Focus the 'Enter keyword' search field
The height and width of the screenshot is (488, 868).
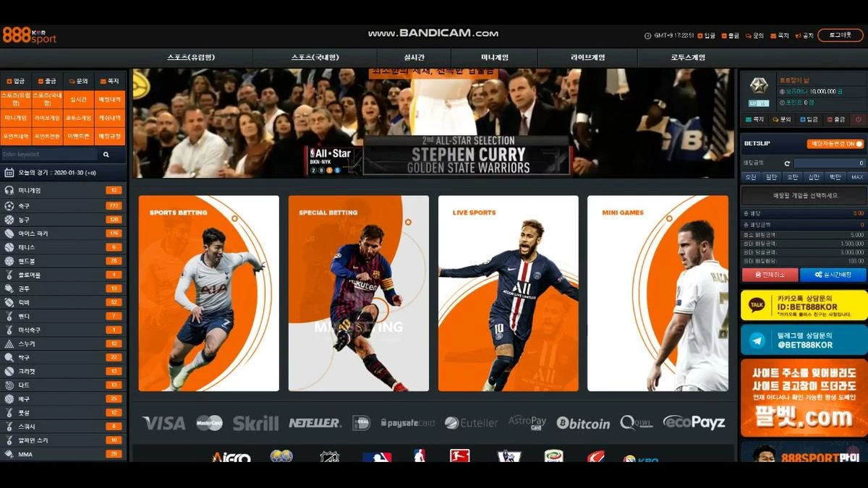click(x=48, y=155)
